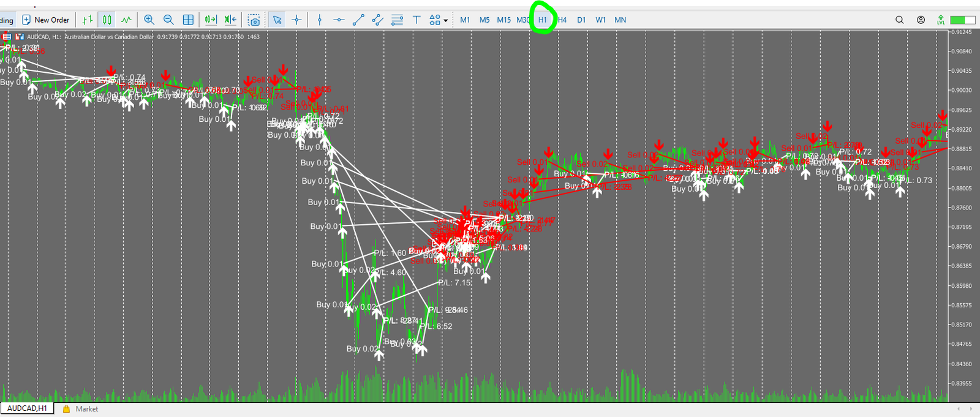
Task: Select the vertical line drawing tool
Action: tap(319, 20)
